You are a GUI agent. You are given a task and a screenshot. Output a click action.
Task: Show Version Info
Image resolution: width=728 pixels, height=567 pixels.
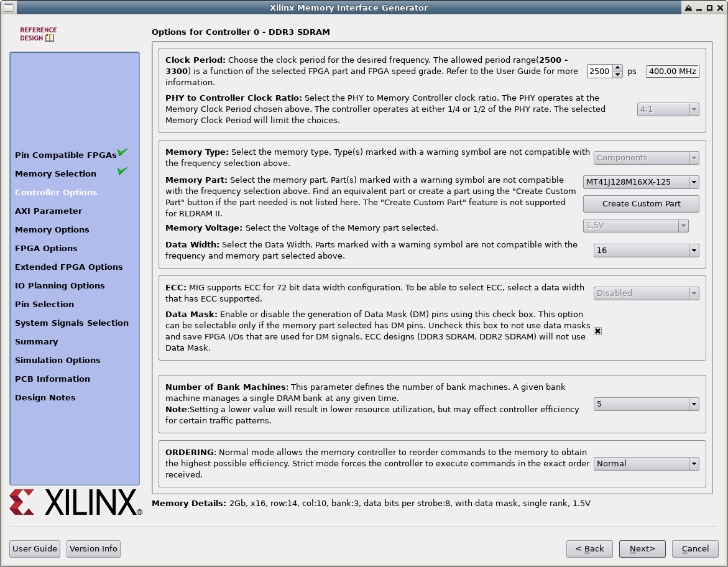[x=93, y=549]
